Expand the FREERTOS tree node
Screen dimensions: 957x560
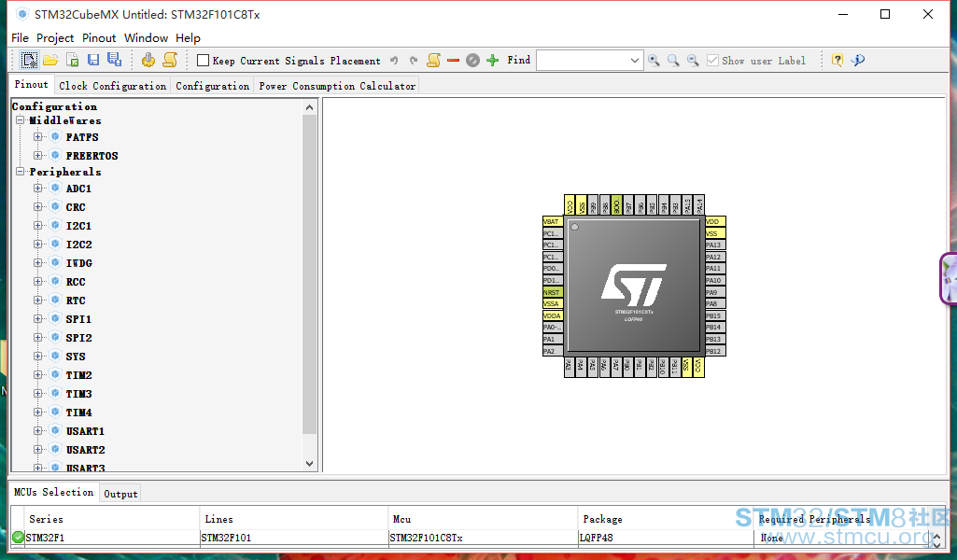tap(38, 155)
